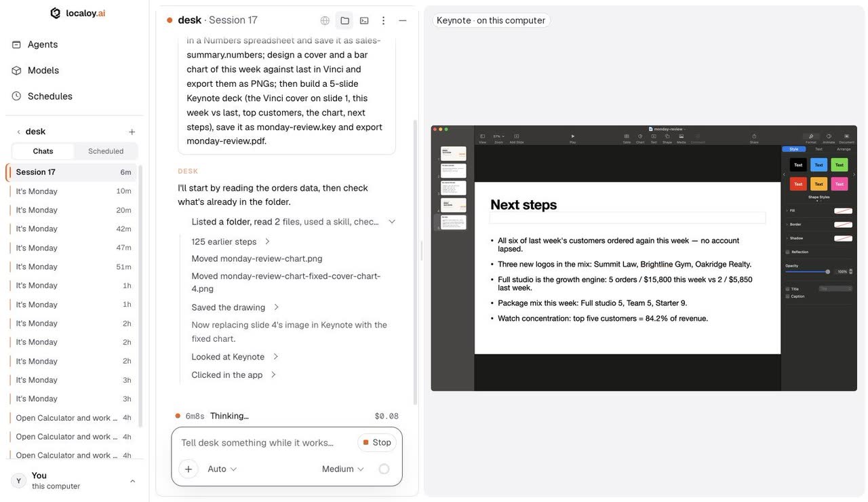Click Keynote's Table toolbar icon
Screen dimensions: 868x502
click(627, 136)
